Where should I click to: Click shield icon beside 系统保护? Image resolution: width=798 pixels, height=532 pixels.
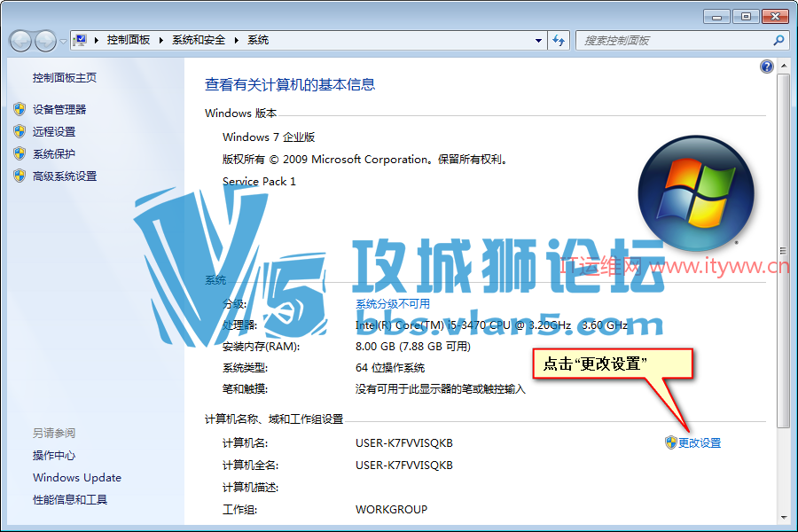click(x=20, y=153)
